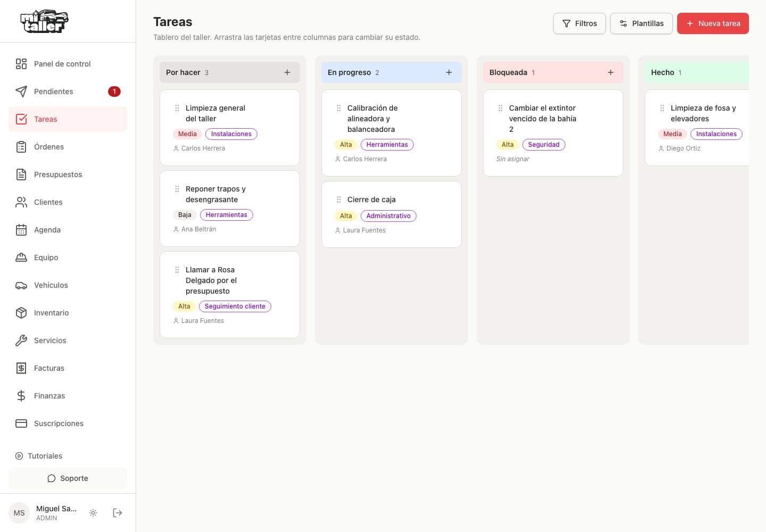
Task: Click the Pendientes notification badge
Action: pos(114,92)
